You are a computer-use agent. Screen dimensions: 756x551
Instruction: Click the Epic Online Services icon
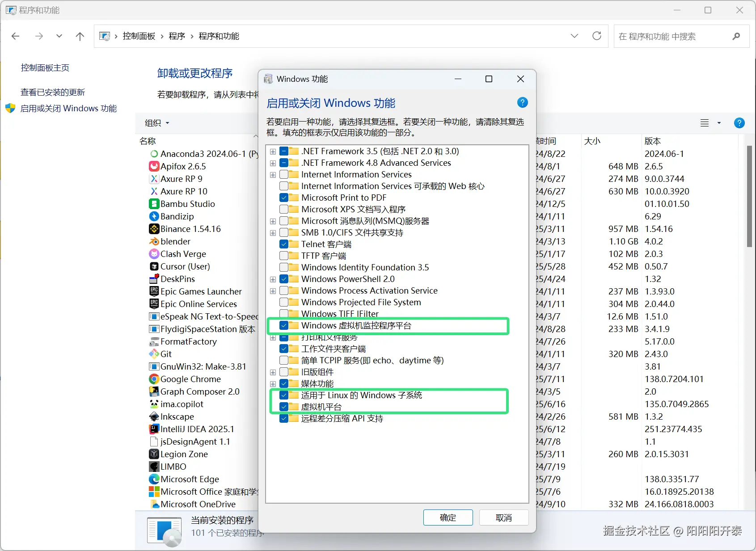click(154, 304)
